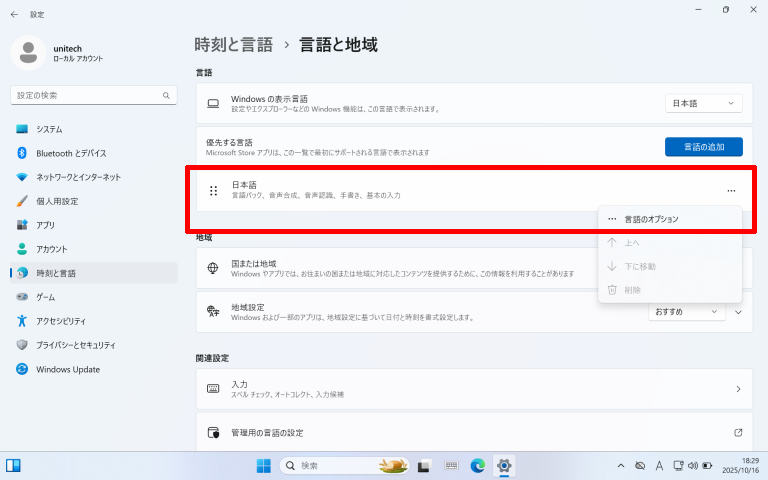Open 管理用の言語の設定 external link
Screen dimensions: 768x480
point(472,433)
